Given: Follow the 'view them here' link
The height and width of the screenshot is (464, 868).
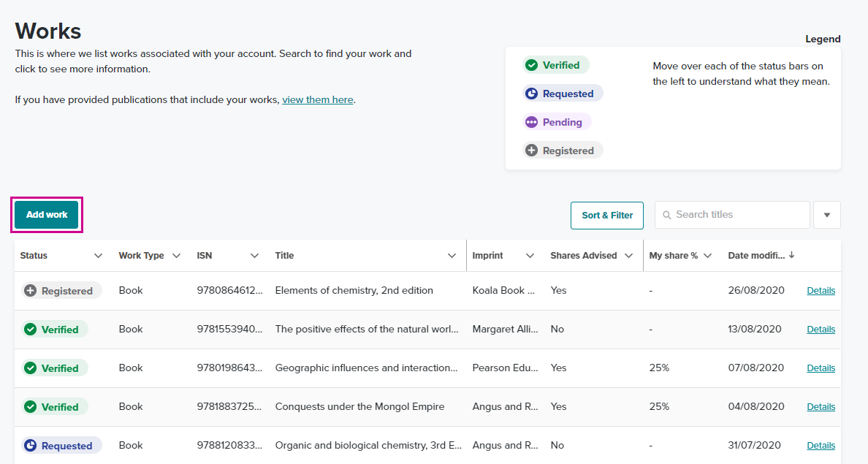Looking at the screenshot, I should (318, 99).
